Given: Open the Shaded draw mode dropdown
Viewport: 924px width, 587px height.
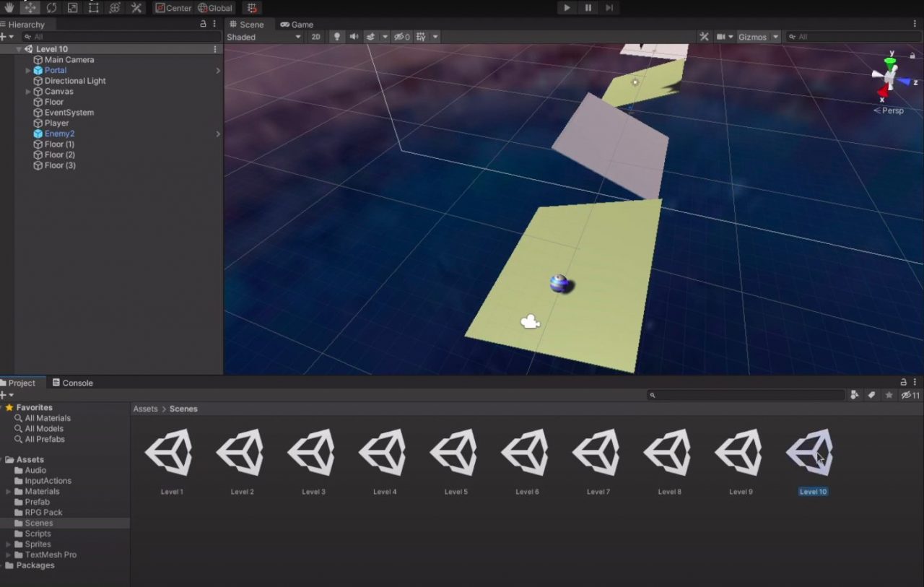Looking at the screenshot, I should (x=263, y=37).
